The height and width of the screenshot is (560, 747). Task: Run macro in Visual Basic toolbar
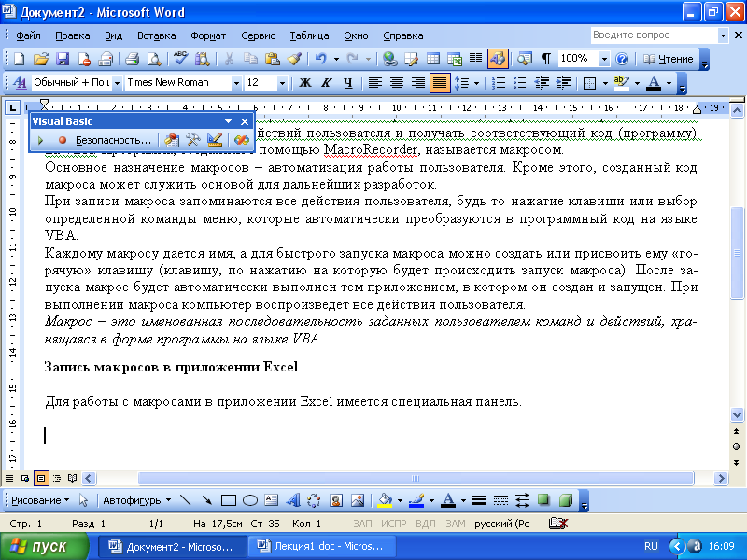(40, 140)
